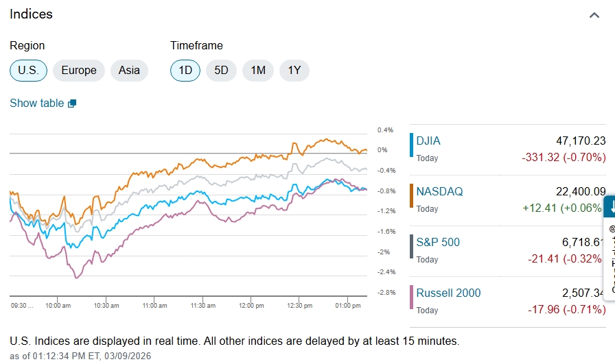Click the popup icon beside Show table
Viewport: 615px width, 364px height.
click(72, 104)
